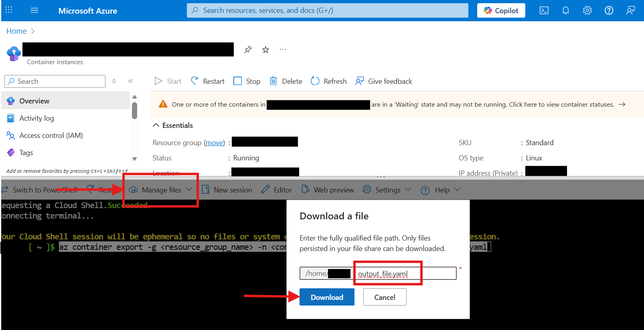Click the move resource group link

click(x=215, y=143)
